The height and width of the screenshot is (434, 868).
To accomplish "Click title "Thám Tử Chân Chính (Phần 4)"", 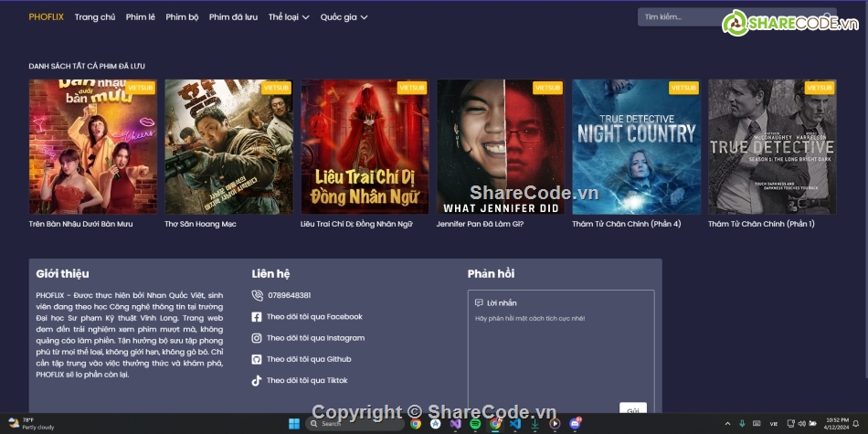I will click(627, 224).
